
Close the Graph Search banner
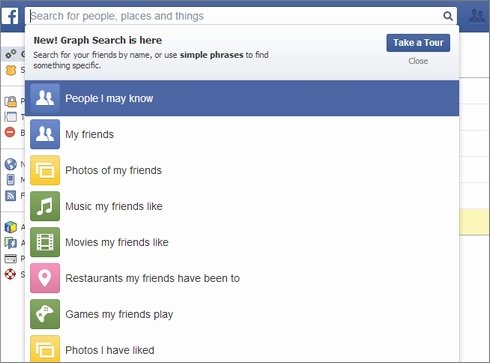coord(418,61)
